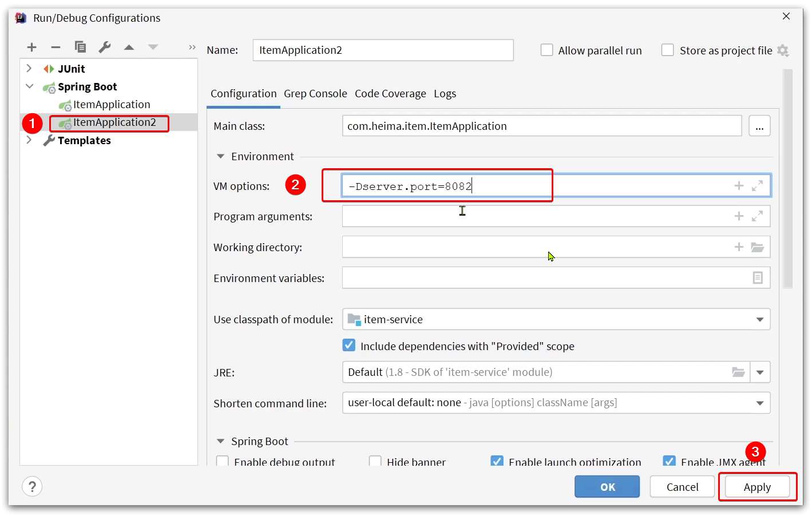812x516 pixels.
Task: Click the help question mark icon
Action: pos(32,487)
